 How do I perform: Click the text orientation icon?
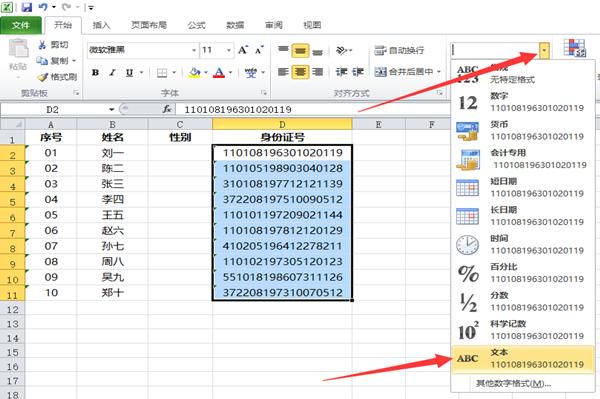341,50
